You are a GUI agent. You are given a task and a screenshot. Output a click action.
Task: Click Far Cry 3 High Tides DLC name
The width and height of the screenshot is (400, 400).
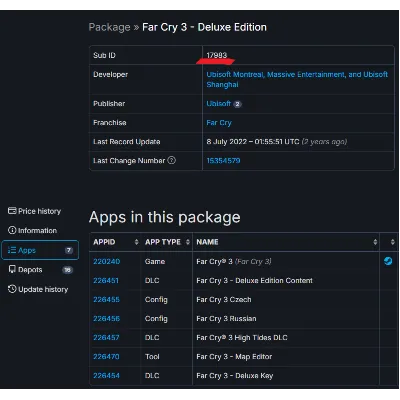[x=242, y=337]
